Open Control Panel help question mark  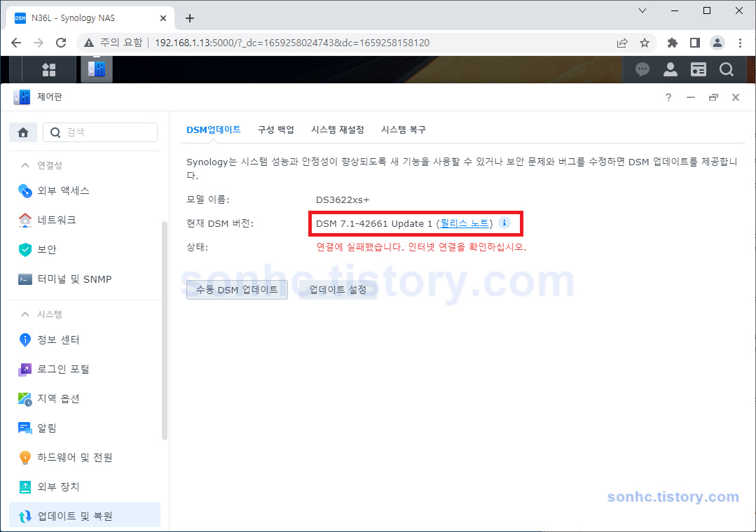pos(668,97)
